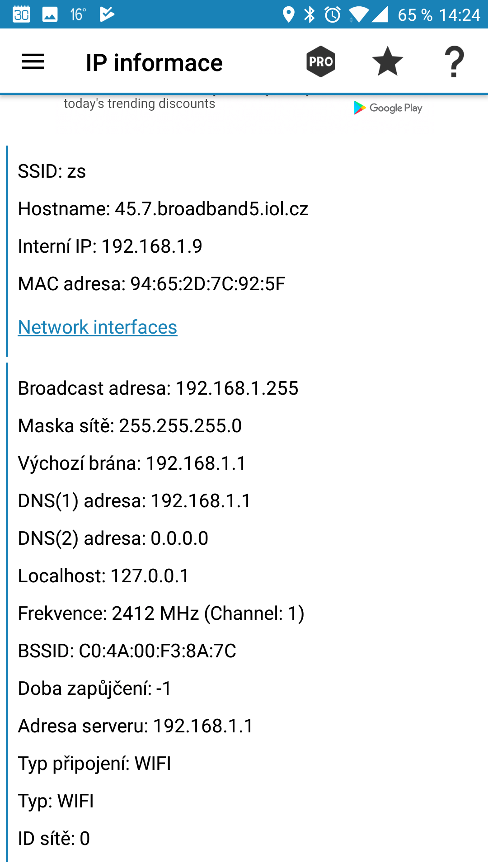Tap the Výchozí brána gateway entry
This screenshot has width=488, height=868.
coord(132,463)
